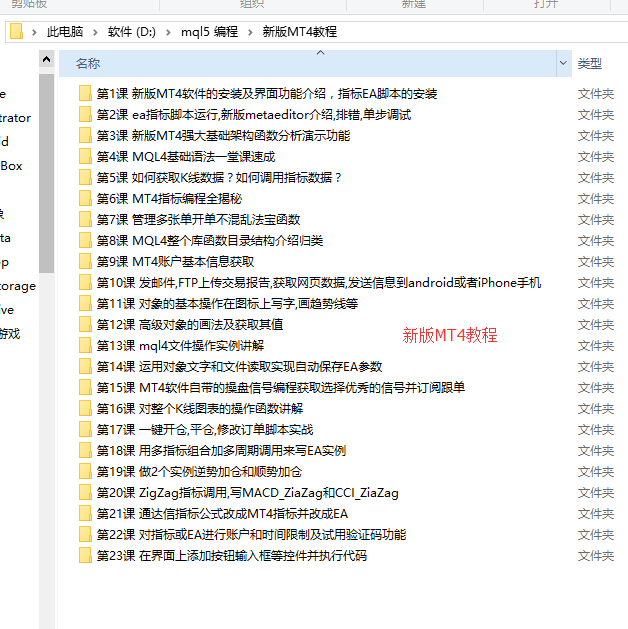Sort files by the 类型 column header

pyautogui.click(x=590, y=63)
